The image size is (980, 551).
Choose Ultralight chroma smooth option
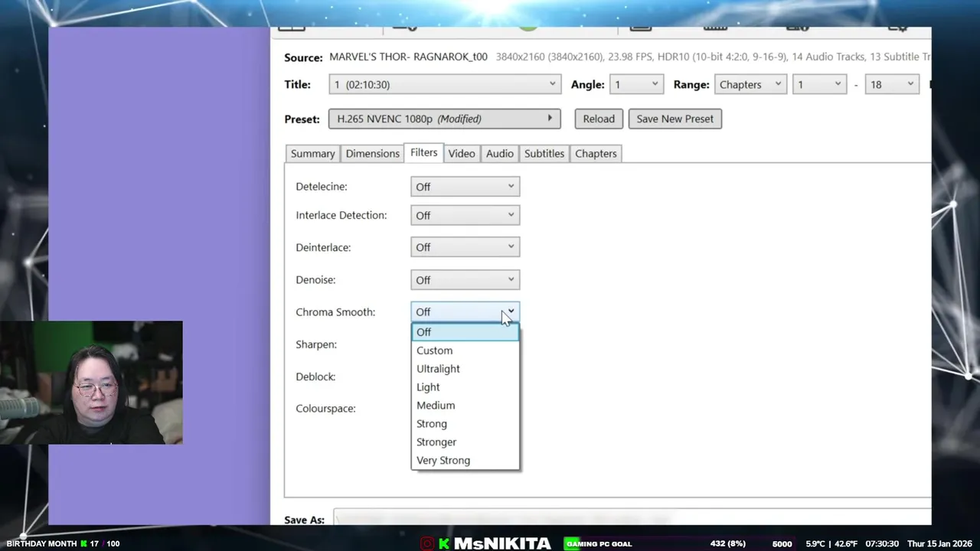tap(465, 369)
